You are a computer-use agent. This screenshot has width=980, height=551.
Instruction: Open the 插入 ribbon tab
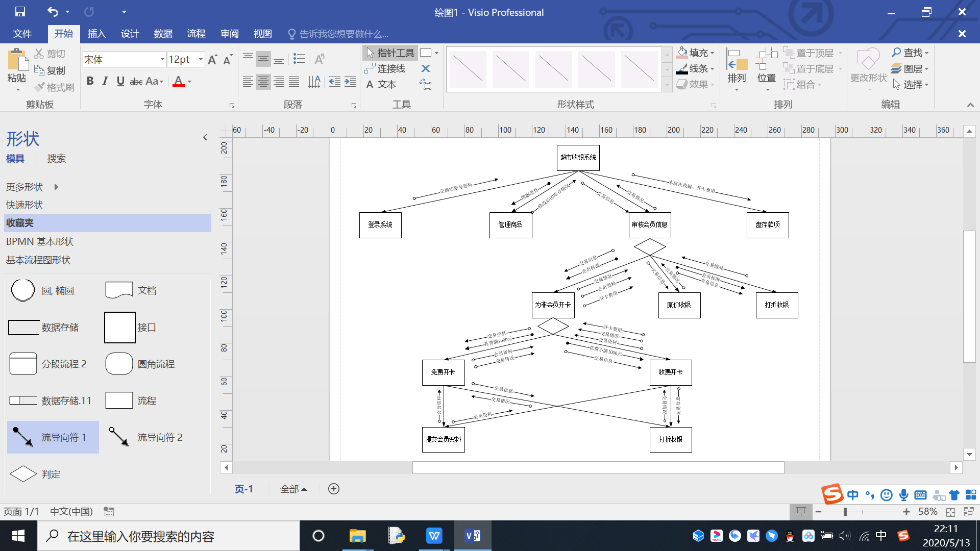point(96,34)
